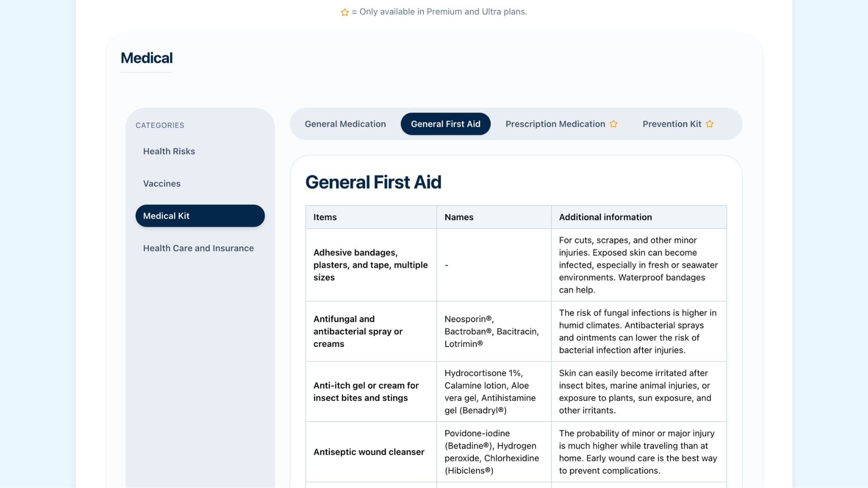Click the star icon beside Prevention Kit
The height and width of the screenshot is (488, 868).
[710, 124]
